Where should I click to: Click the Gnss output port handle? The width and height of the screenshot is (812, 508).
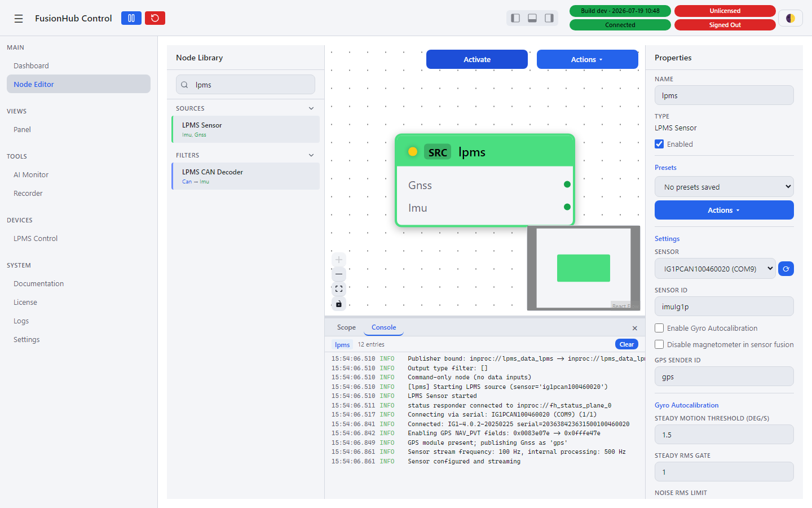pyautogui.click(x=567, y=185)
